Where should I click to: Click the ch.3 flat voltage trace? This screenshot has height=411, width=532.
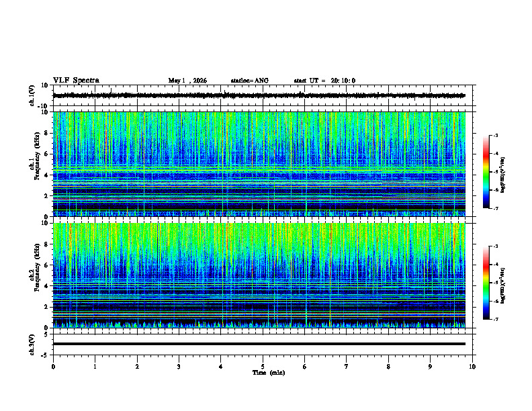click(259, 344)
